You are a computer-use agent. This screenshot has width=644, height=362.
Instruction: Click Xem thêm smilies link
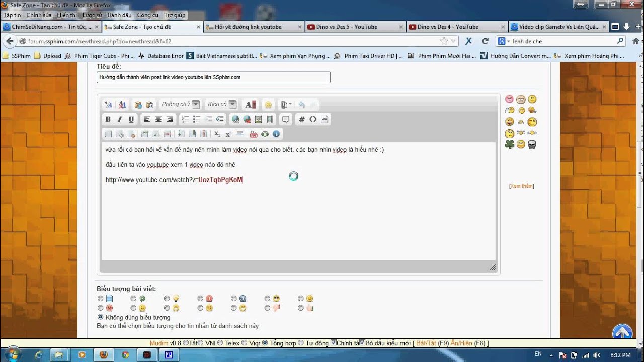[522, 186]
